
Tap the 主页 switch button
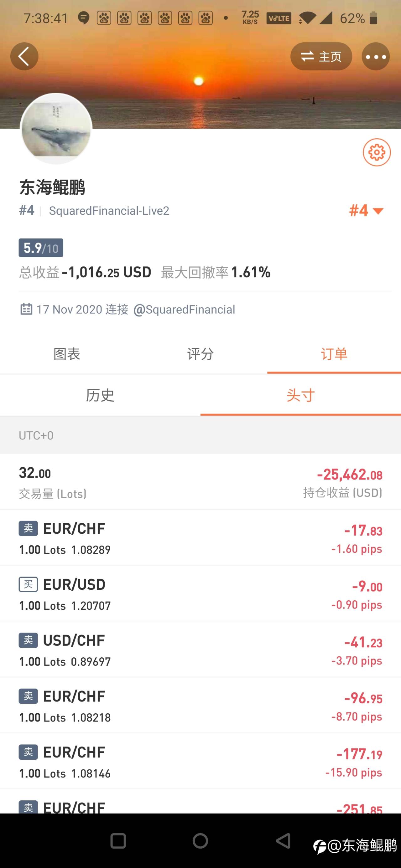[321, 56]
